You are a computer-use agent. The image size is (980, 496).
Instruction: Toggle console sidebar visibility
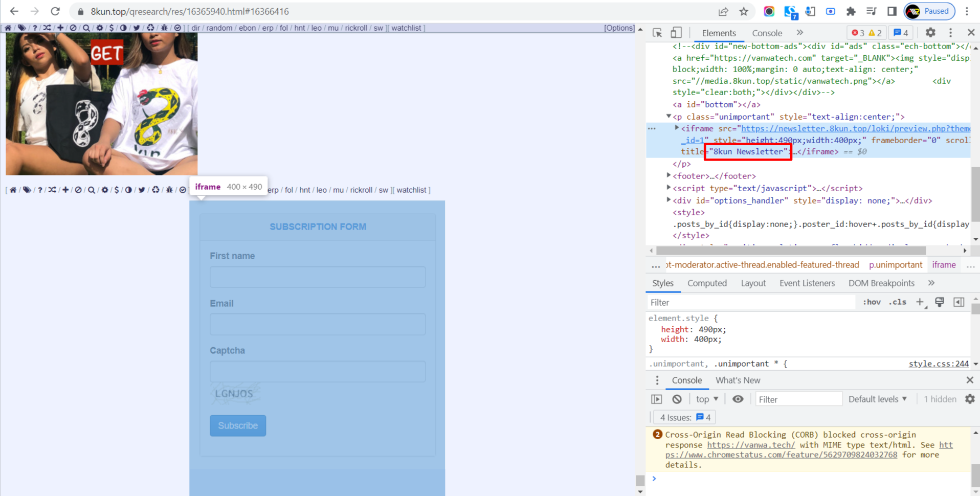point(657,399)
